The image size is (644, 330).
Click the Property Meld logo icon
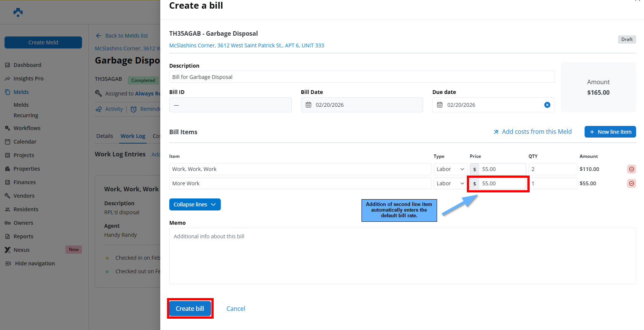click(x=18, y=12)
